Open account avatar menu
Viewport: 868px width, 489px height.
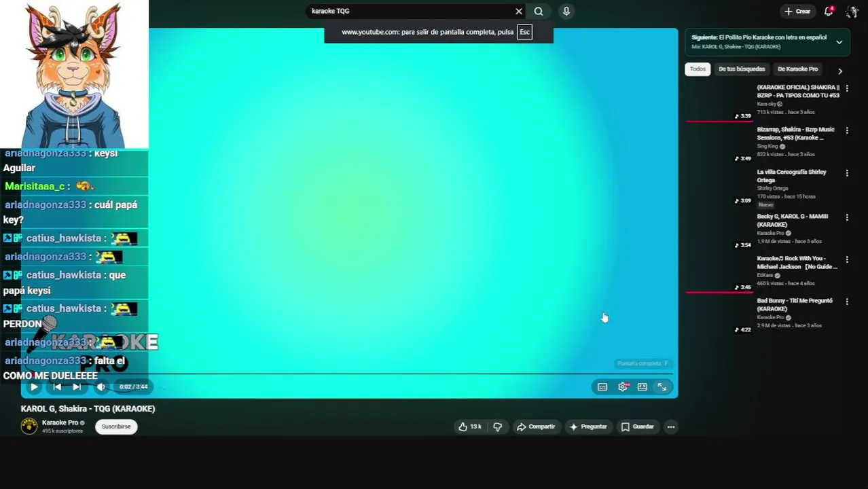(x=852, y=12)
